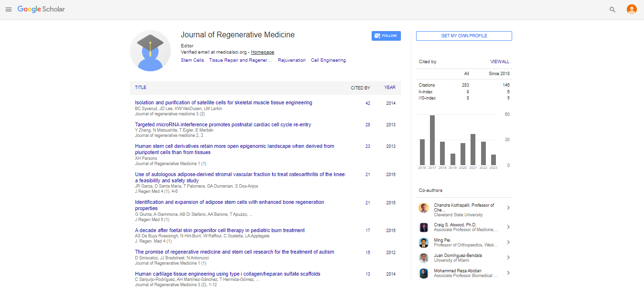This screenshot has width=644, height=290.
Task: Click the Google Scholar logo
Action: [x=41, y=10]
